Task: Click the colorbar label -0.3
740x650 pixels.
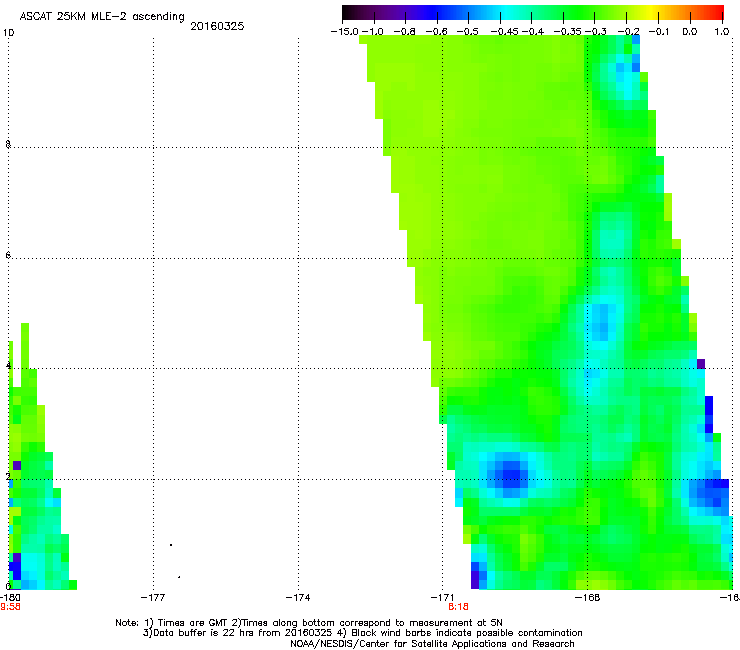Action: (x=596, y=32)
